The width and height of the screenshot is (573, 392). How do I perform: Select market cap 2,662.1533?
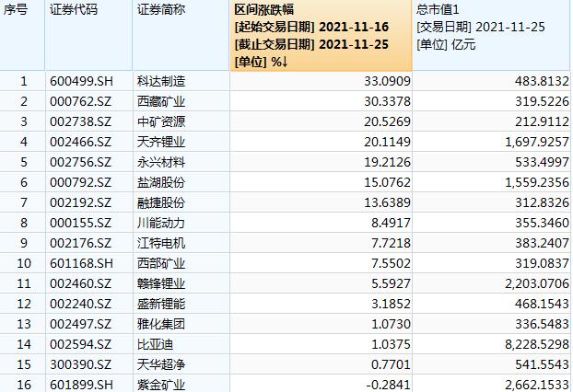pyautogui.click(x=537, y=385)
